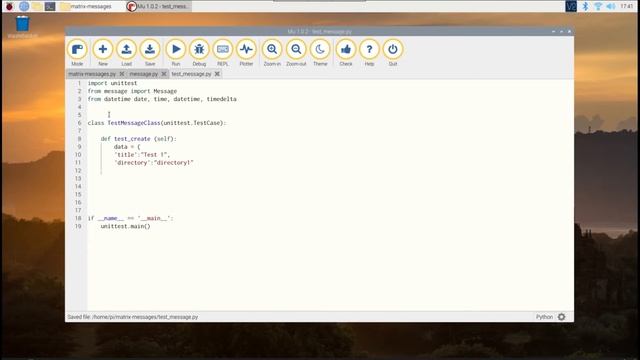Screen dimensions: 640x360
Task: Click the VNC icon in system tray
Action: tap(571, 6)
